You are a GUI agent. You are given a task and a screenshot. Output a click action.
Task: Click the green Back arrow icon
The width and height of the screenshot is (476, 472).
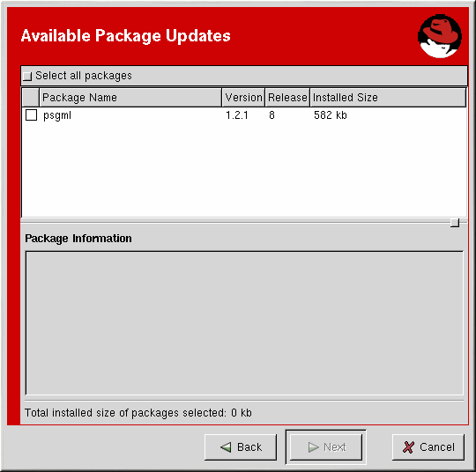226,447
